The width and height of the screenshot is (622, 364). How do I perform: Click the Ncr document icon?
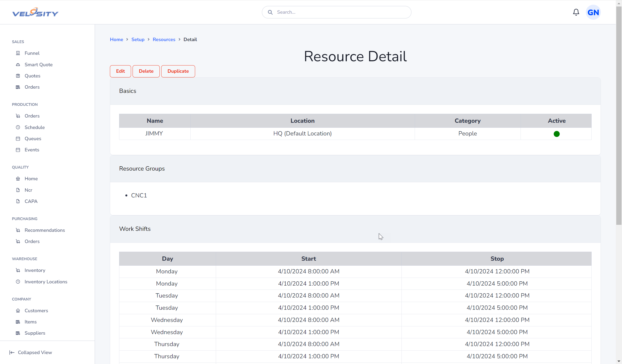(18, 190)
